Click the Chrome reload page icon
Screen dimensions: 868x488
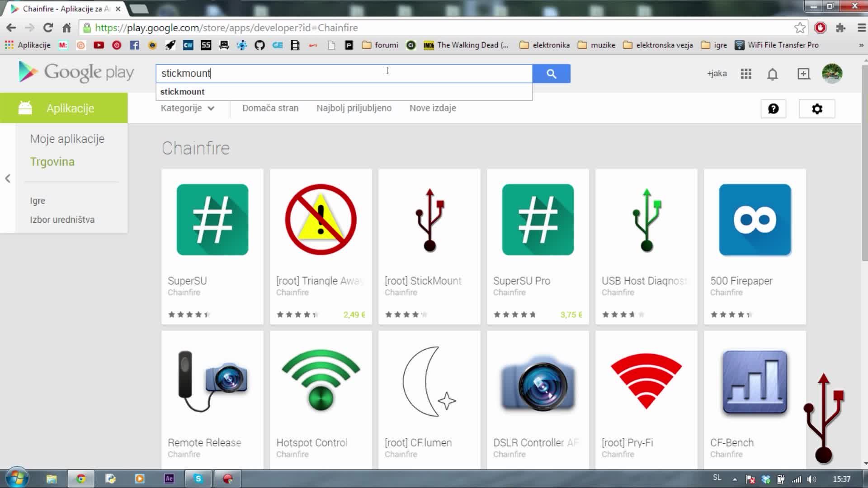(48, 28)
